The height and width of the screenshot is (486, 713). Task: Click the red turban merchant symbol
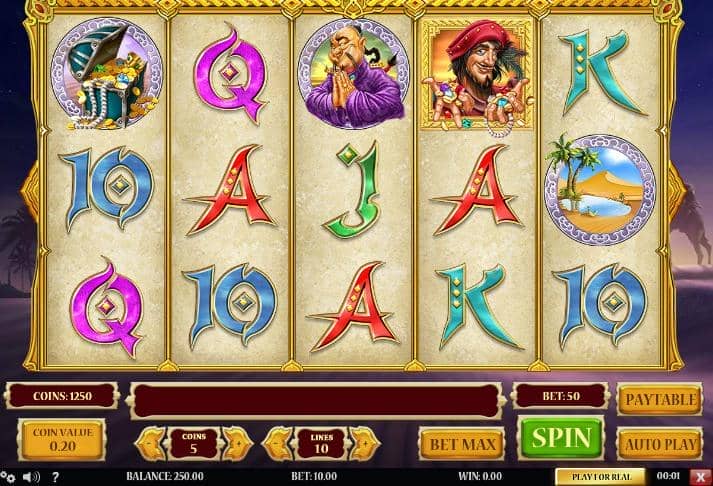point(476,76)
